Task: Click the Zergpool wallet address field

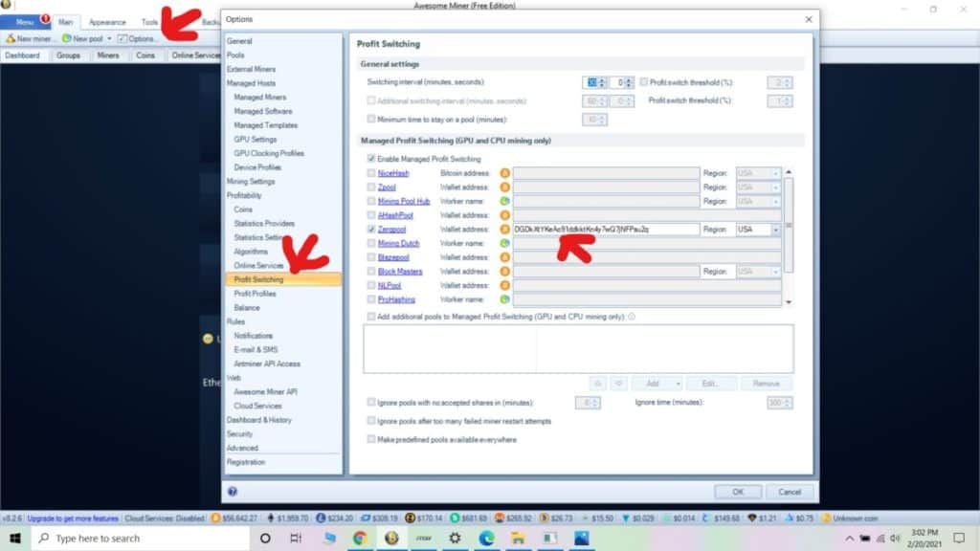Action: 606,230
